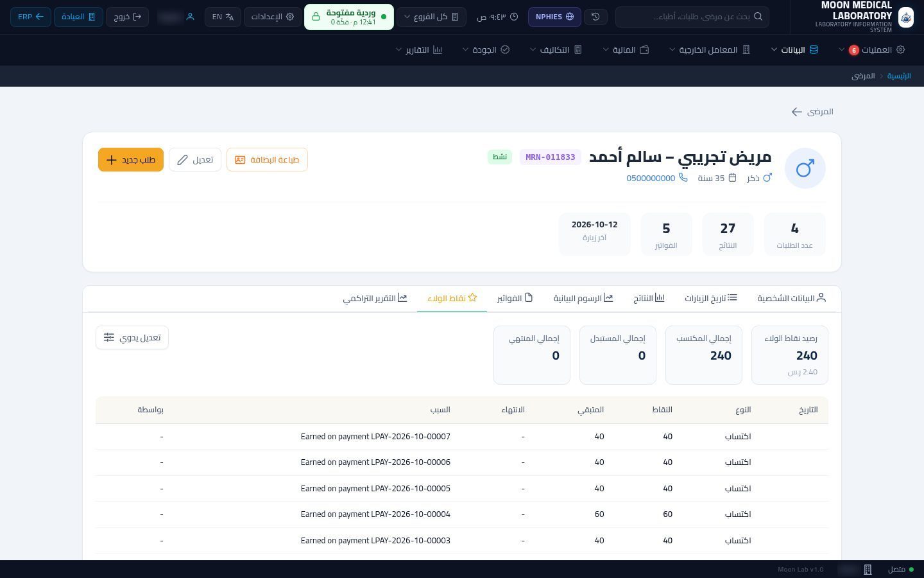The image size is (924, 578).
Task: Open the التقارير reports menu
Action: click(x=419, y=50)
